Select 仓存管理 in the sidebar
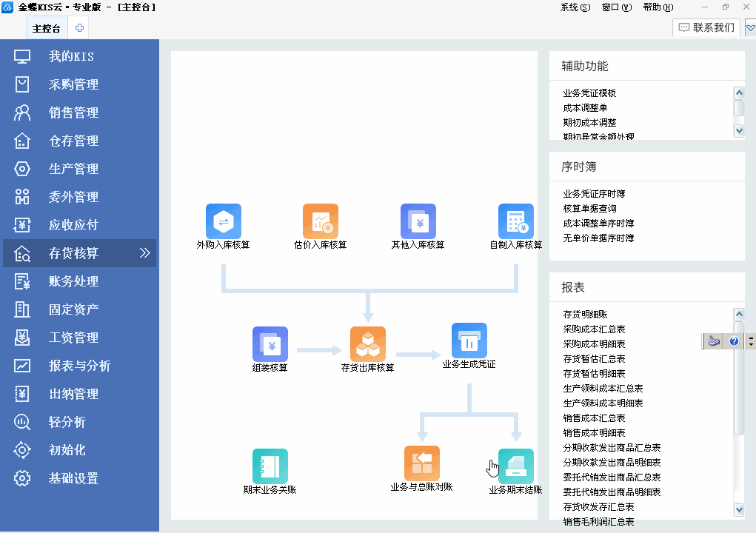The width and height of the screenshot is (756, 533). click(x=79, y=141)
